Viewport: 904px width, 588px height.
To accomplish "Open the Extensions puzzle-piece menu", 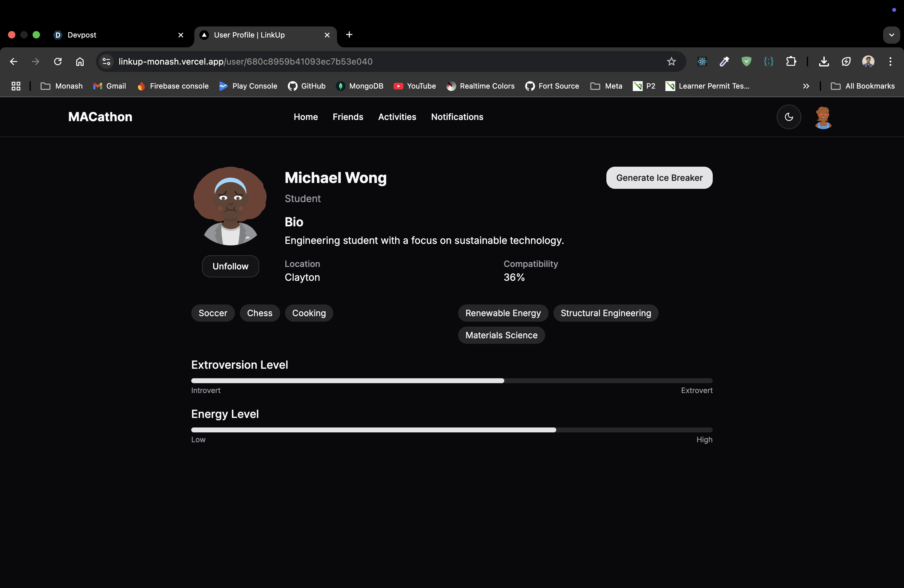I will [x=791, y=62].
